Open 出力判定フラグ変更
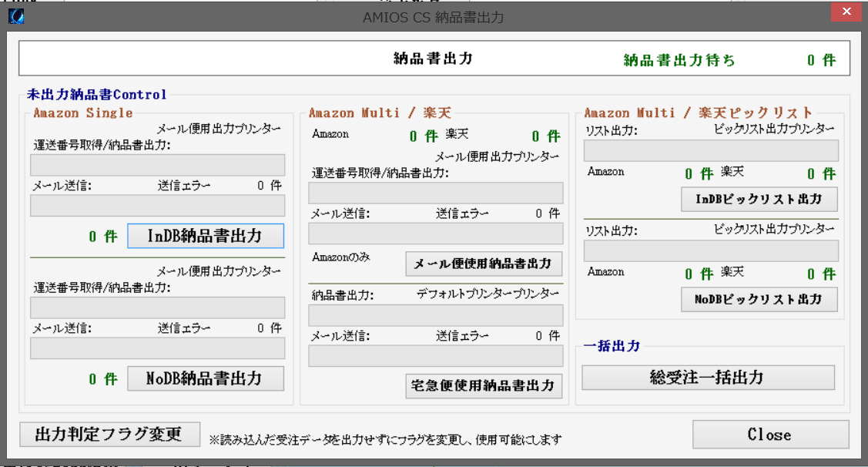The height and width of the screenshot is (467, 868). pos(109,435)
